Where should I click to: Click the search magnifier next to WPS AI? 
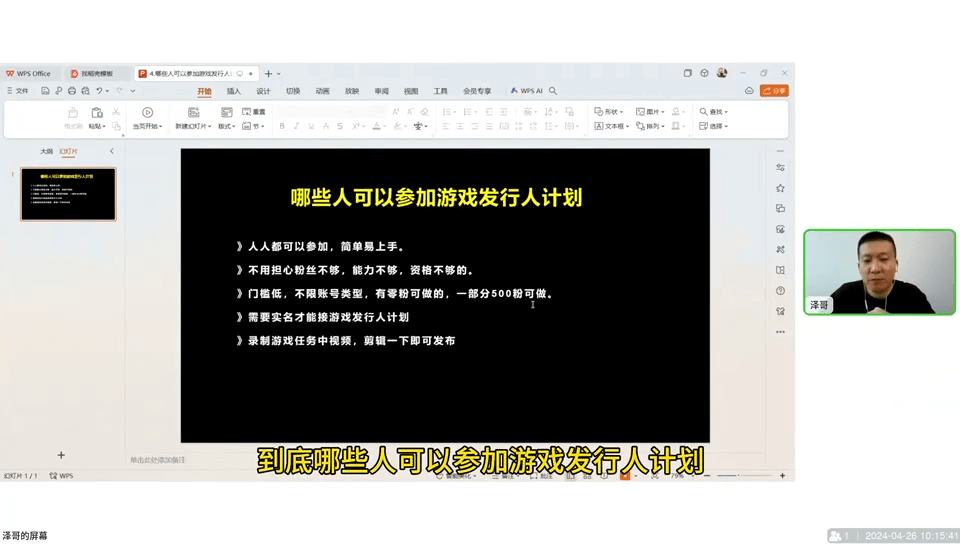[x=553, y=91]
